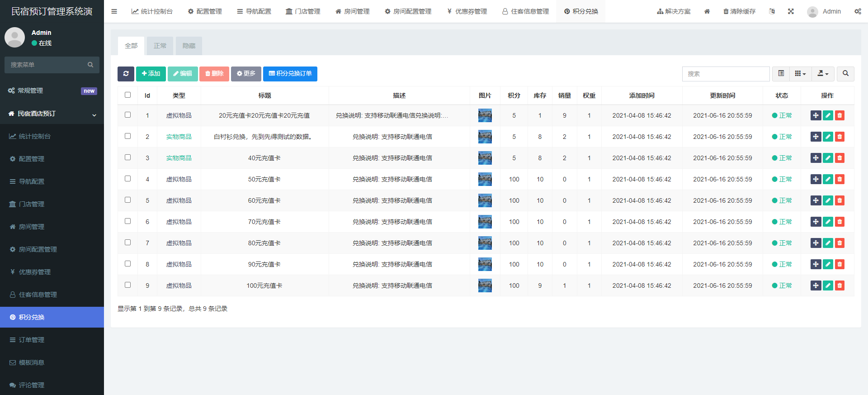Toggle the card view table icon
868x395 pixels.
[x=781, y=74]
